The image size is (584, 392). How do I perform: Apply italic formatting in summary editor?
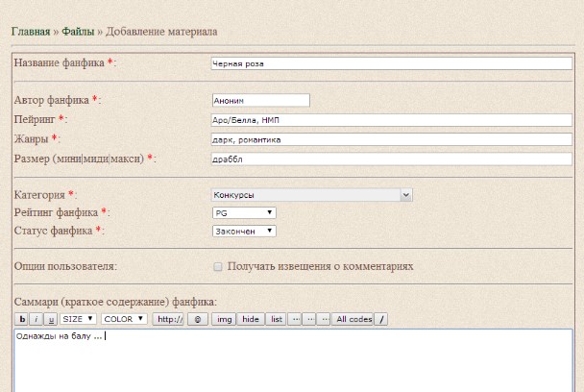(x=36, y=319)
